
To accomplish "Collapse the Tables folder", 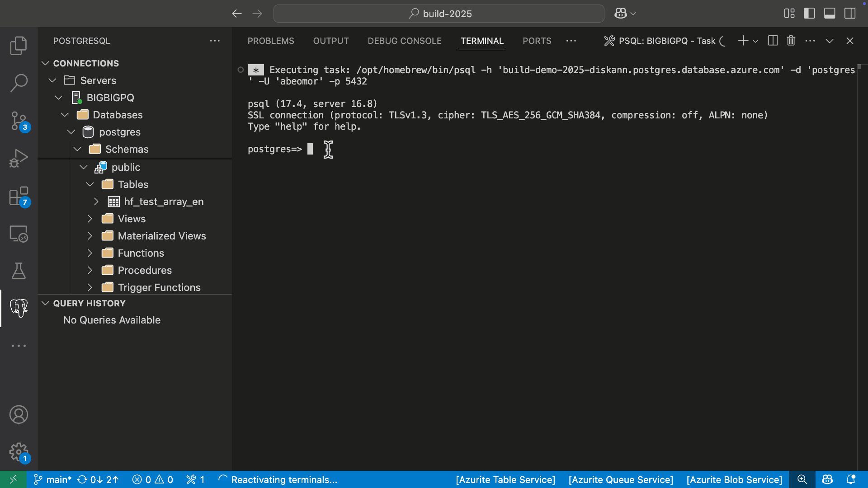I will click(x=90, y=184).
